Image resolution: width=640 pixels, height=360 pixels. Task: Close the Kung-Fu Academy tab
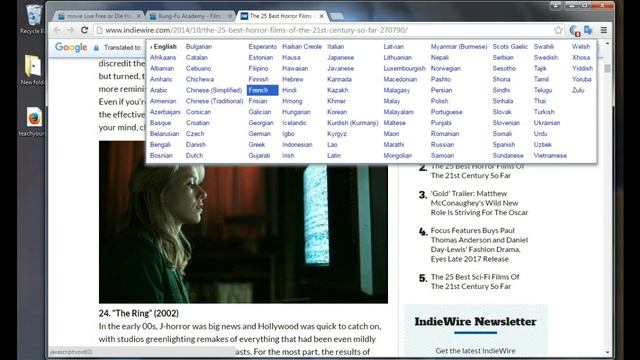[230, 16]
